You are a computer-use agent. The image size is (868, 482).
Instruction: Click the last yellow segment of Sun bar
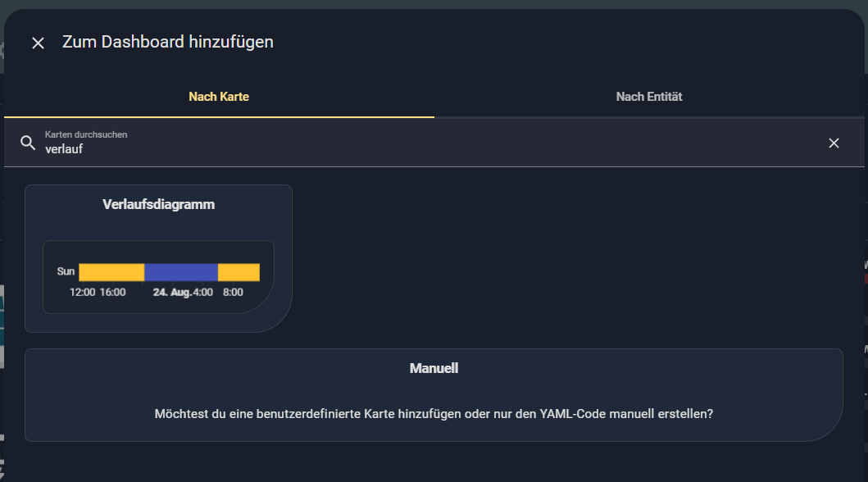239,272
